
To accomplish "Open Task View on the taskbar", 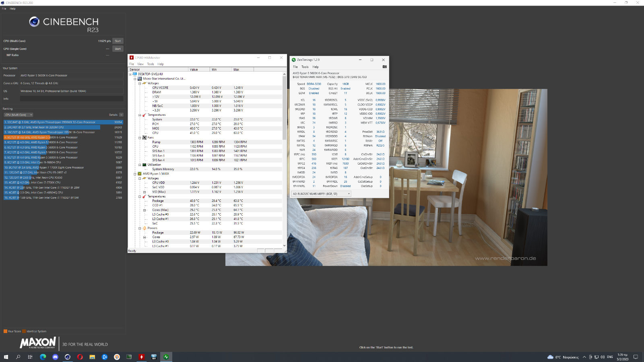I will [30, 357].
